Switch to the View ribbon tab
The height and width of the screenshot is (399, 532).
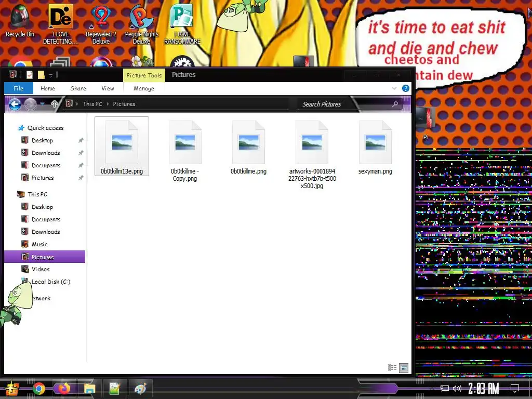coord(108,88)
